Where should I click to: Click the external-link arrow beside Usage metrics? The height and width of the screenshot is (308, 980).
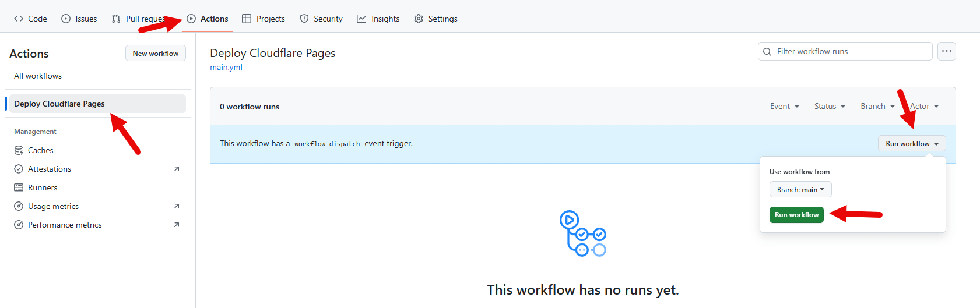pos(177,206)
